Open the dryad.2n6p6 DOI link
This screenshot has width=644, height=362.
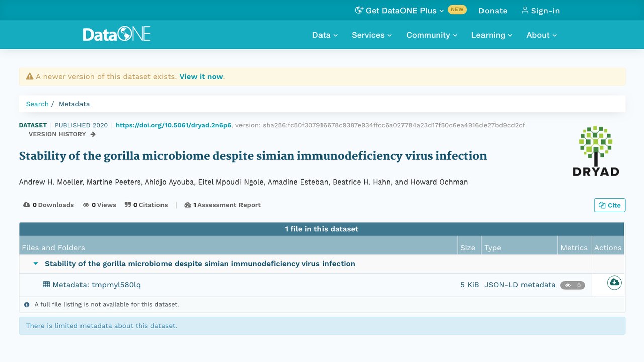174,125
